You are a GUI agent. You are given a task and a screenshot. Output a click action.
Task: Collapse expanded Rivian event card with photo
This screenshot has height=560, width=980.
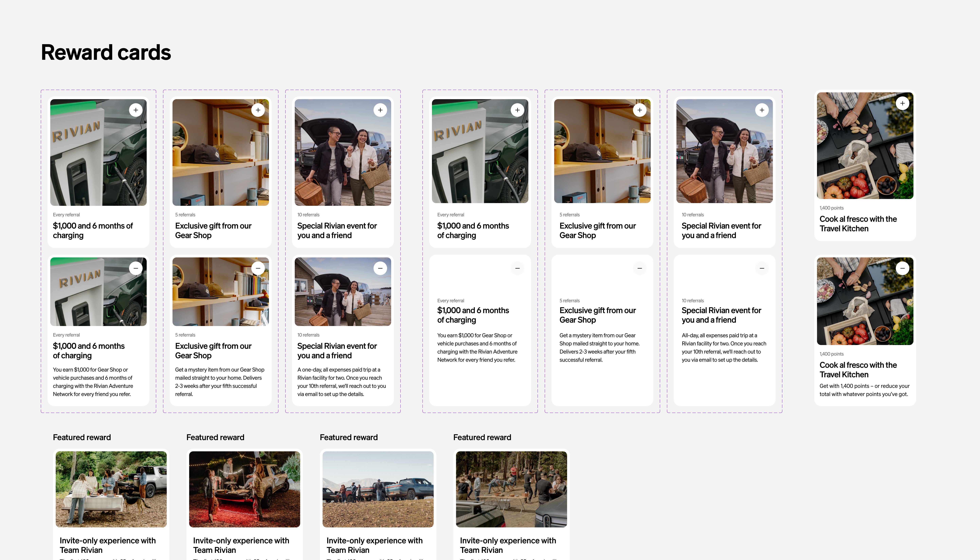click(380, 268)
